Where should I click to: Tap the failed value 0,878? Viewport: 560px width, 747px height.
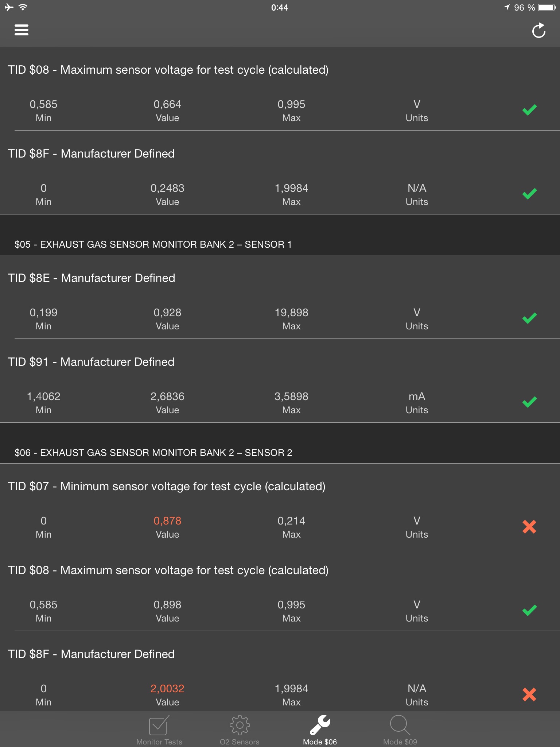[167, 521]
